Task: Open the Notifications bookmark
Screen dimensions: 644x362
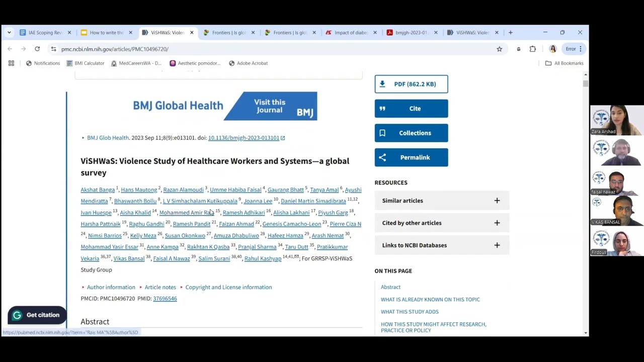Action: tap(43, 63)
